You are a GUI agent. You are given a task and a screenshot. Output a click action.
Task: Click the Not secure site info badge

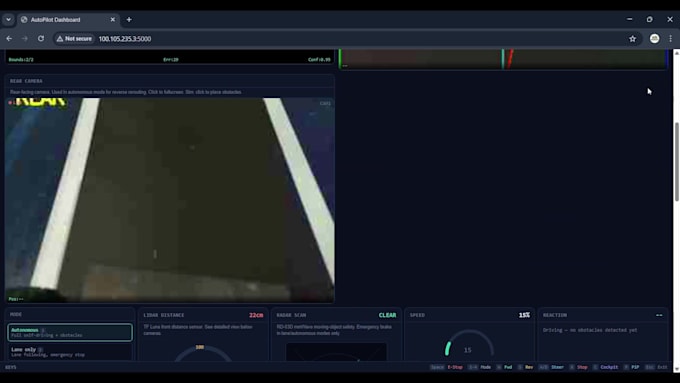tap(74, 39)
